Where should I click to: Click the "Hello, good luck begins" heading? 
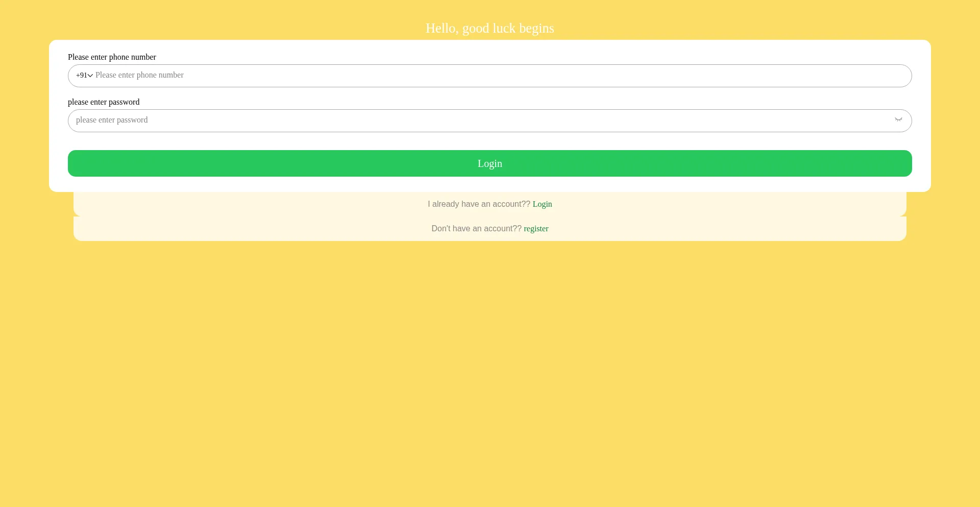tap(489, 29)
